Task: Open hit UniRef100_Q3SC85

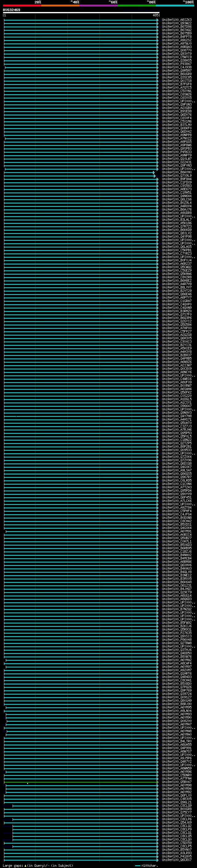Action: (177, 77)
